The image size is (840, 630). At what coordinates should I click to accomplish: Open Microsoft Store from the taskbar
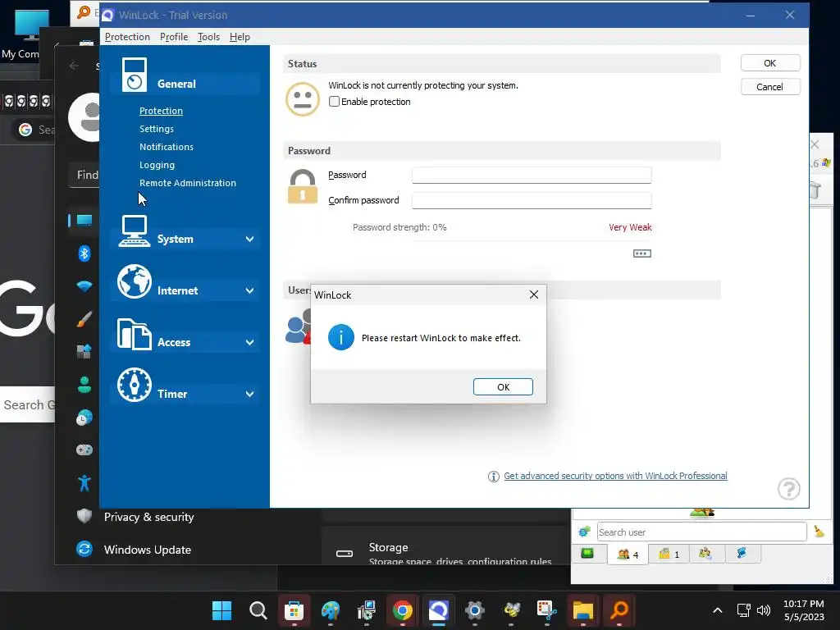click(x=294, y=610)
